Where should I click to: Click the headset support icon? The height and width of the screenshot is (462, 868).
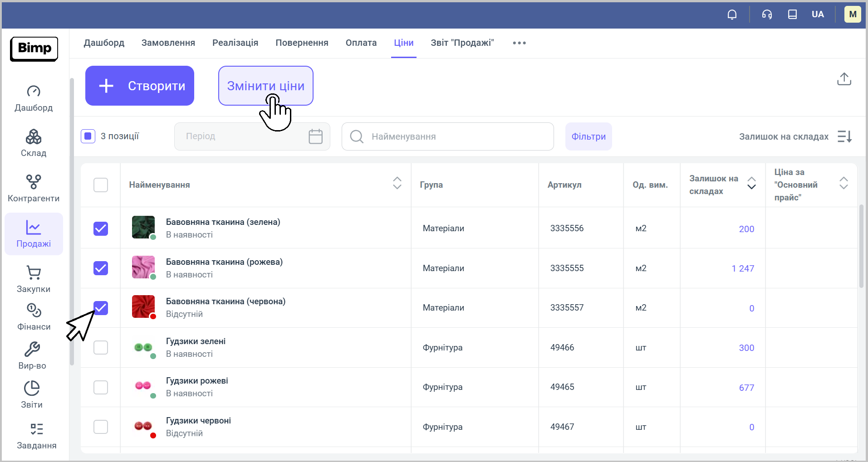pyautogui.click(x=767, y=15)
